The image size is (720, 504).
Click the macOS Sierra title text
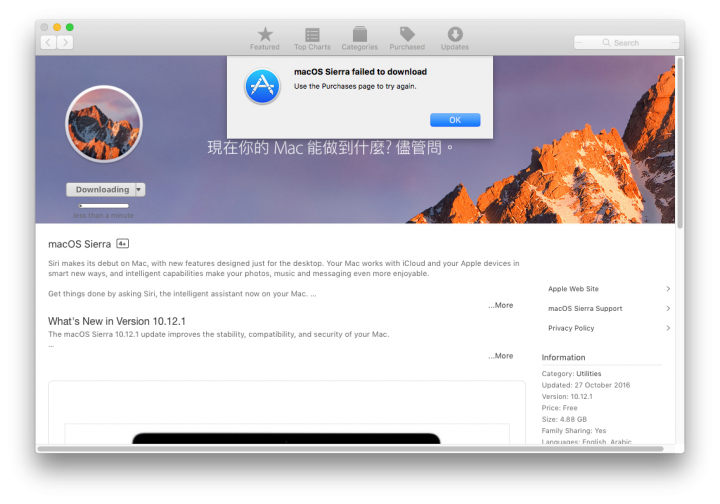(x=79, y=244)
